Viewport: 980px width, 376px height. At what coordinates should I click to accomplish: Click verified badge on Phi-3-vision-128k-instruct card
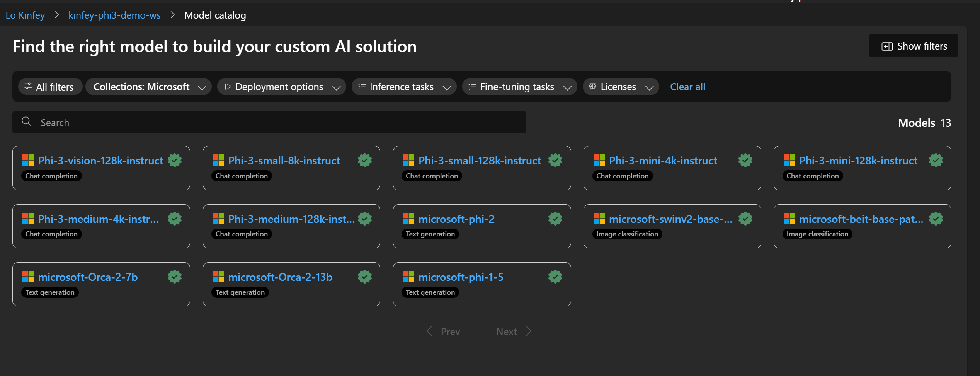click(175, 160)
